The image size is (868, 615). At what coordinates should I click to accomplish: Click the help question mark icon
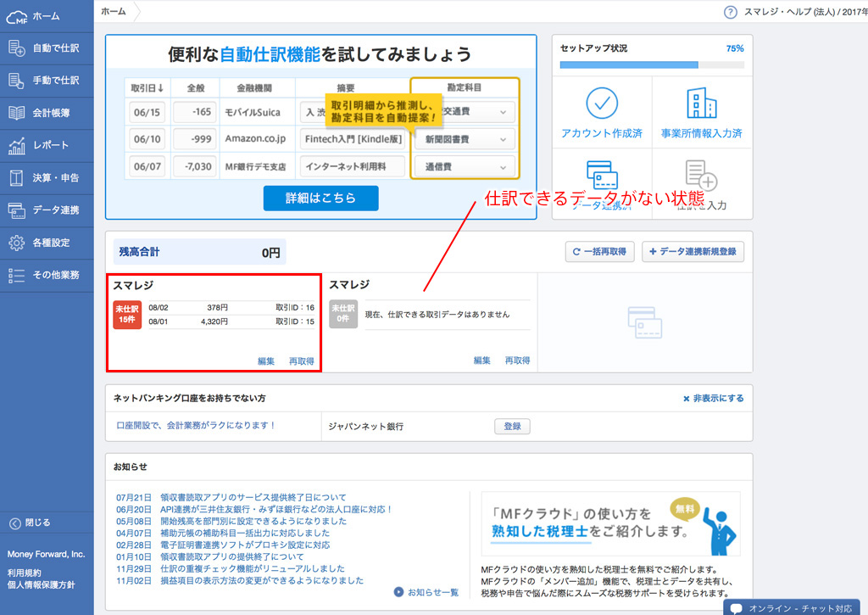[x=730, y=12]
